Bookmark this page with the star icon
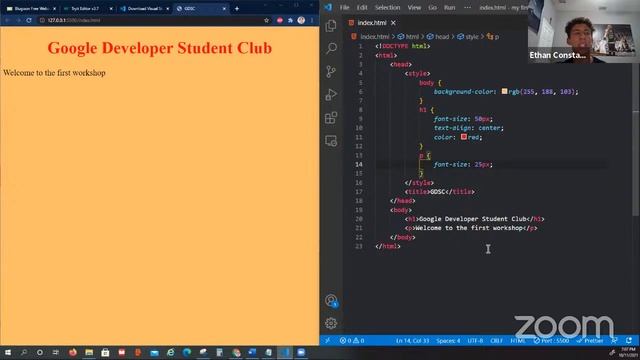This screenshot has height=360, width=640. [267, 20]
